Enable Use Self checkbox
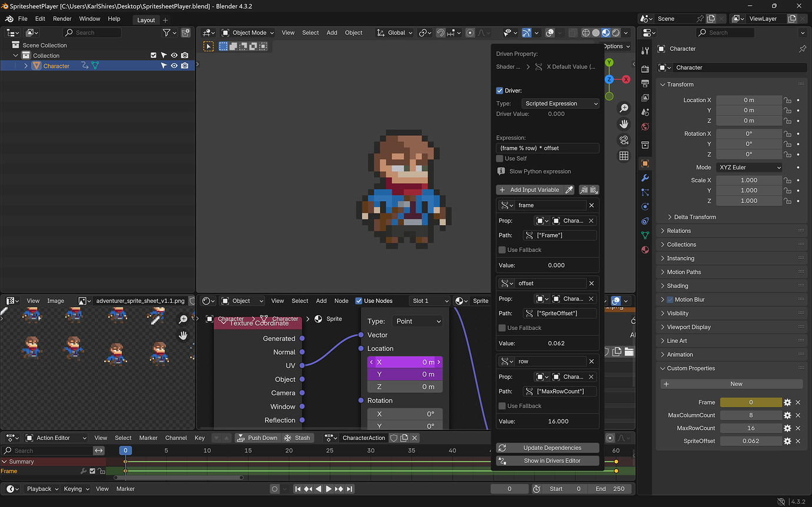The height and width of the screenshot is (507, 812). 500,158
